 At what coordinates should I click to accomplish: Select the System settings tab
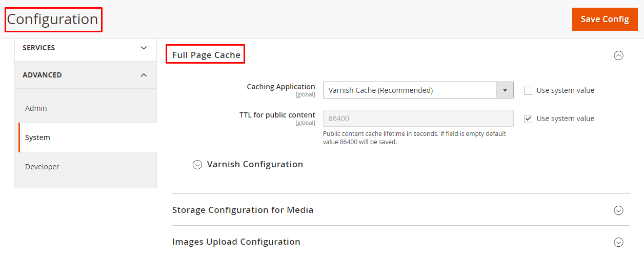coord(37,137)
